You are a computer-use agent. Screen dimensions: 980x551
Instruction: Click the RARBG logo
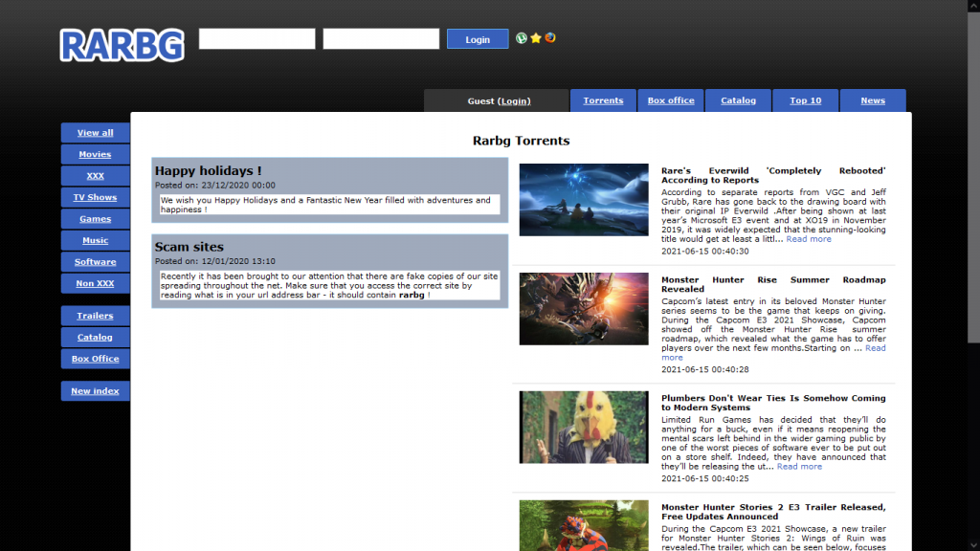pos(122,45)
